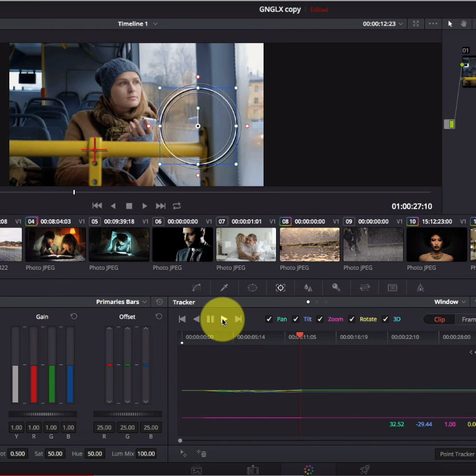Screen dimensions: 476x476
Task: Open the Data Burn-in palette icon
Action: [420, 287]
